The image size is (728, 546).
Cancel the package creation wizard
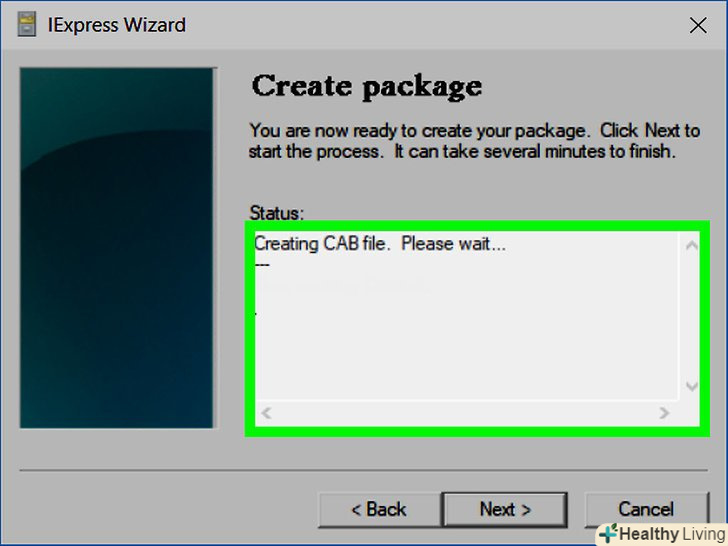click(x=646, y=509)
